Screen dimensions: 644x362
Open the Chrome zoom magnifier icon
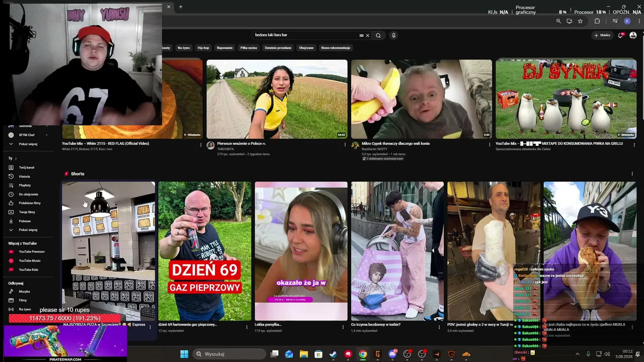pos(558,21)
